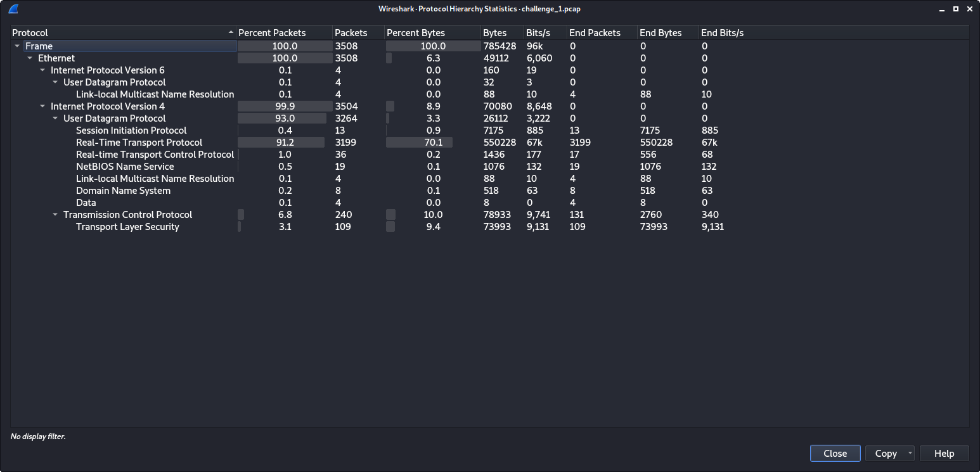Collapse the Frame tree row

coord(17,46)
